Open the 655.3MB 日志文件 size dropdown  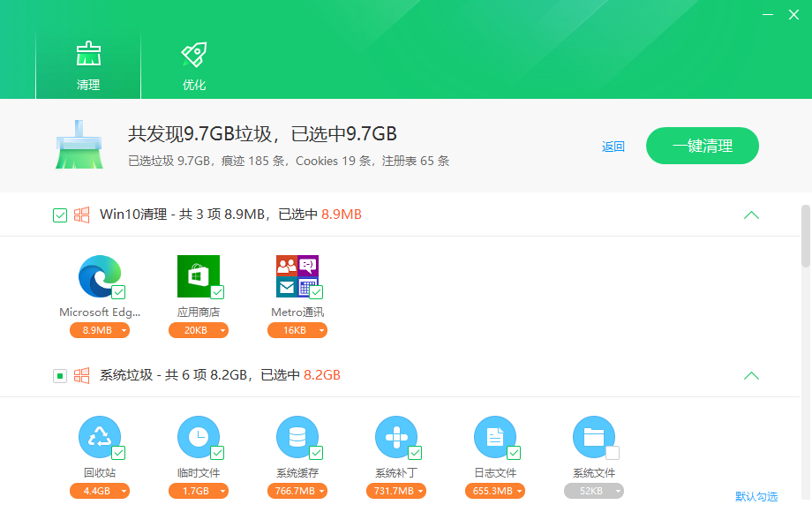coord(495,491)
